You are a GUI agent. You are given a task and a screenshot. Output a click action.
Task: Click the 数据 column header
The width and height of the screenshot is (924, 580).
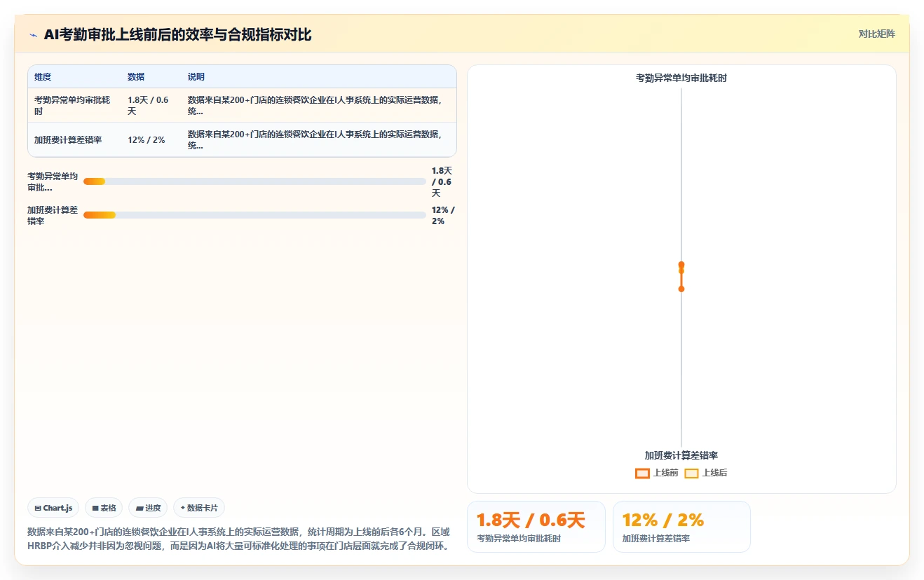point(136,77)
